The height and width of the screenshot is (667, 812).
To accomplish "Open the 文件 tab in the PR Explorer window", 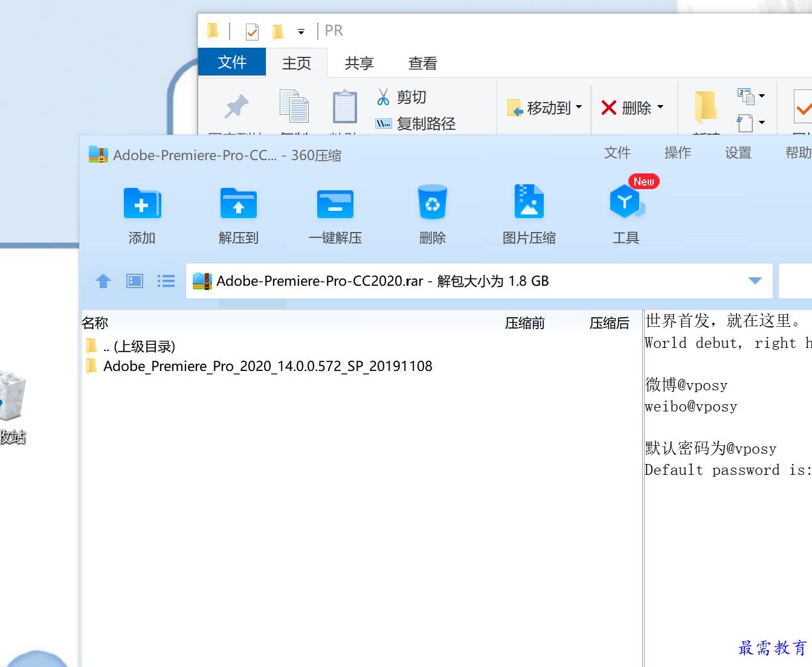I will tap(232, 62).
